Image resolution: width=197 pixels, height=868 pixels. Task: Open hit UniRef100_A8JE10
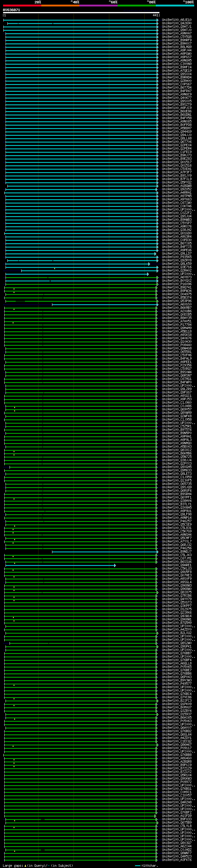tap(177, 20)
